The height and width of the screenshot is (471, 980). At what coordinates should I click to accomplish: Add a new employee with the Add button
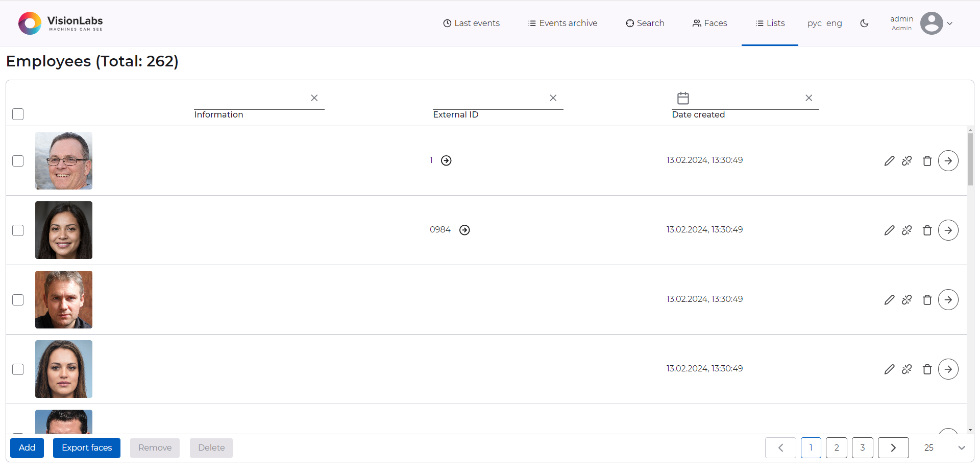coord(27,448)
